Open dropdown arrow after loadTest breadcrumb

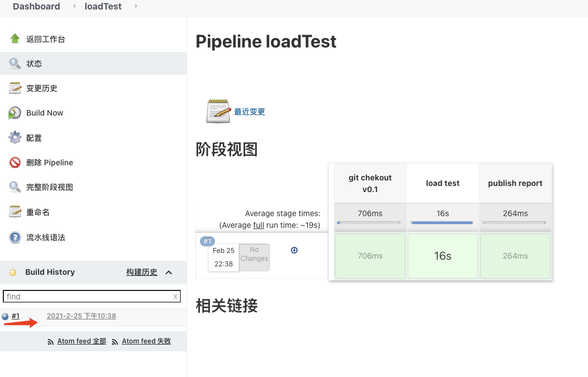click(136, 7)
